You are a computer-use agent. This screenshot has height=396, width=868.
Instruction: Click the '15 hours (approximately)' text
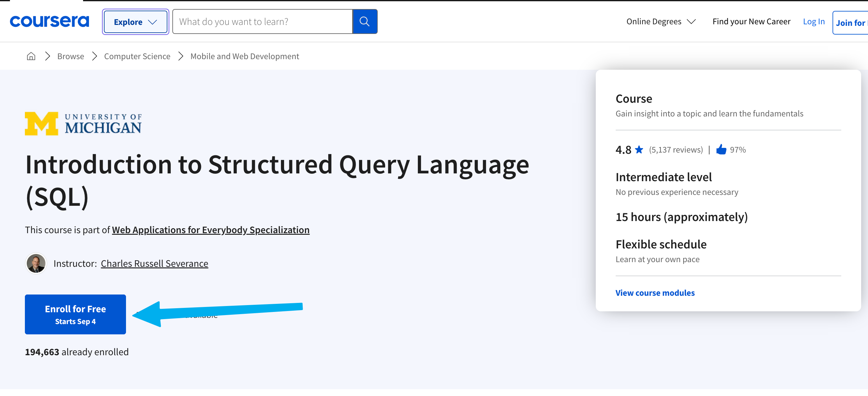[x=682, y=217]
